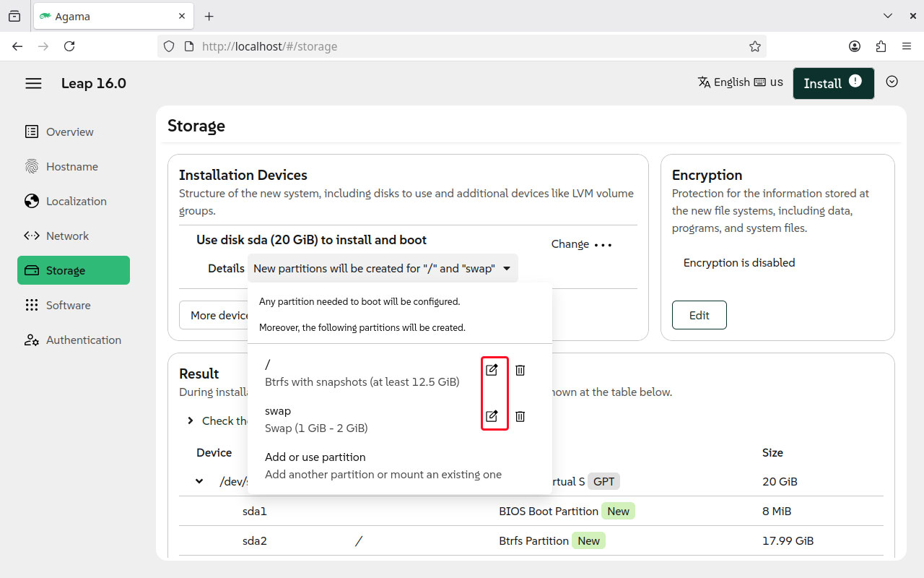Expand the "Check the" planned actions section
The width and height of the screenshot is (924, 578).
click(x=191, y=420)
